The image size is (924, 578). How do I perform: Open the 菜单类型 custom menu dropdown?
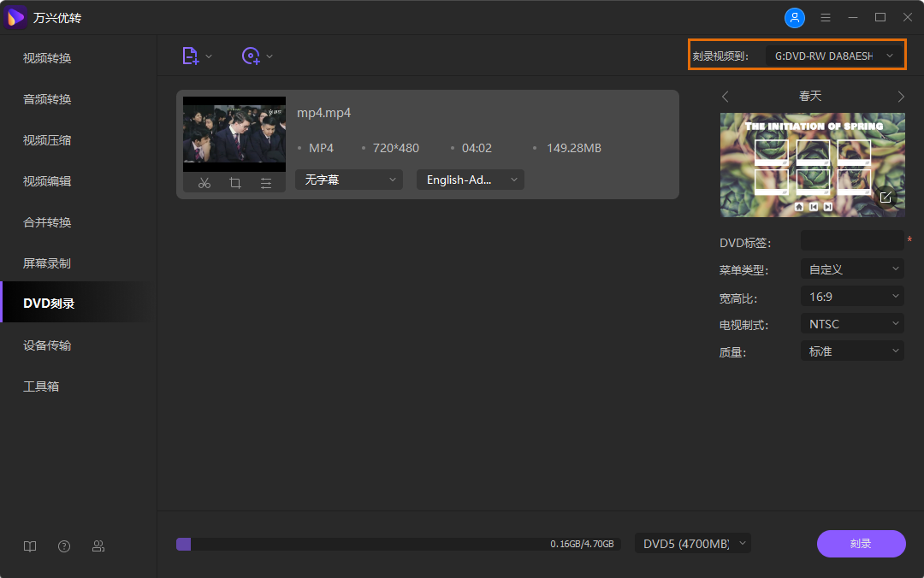coord(852,268)
